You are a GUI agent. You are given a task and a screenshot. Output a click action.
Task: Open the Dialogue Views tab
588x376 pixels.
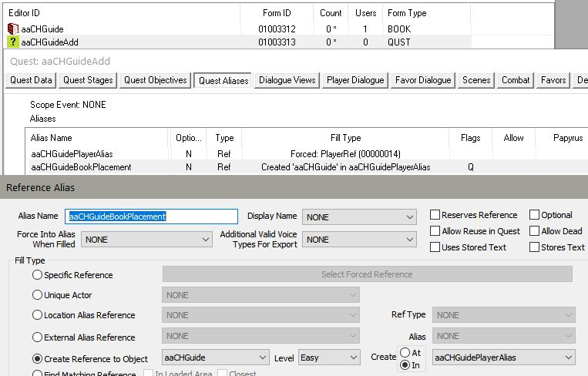coord(287,80)
